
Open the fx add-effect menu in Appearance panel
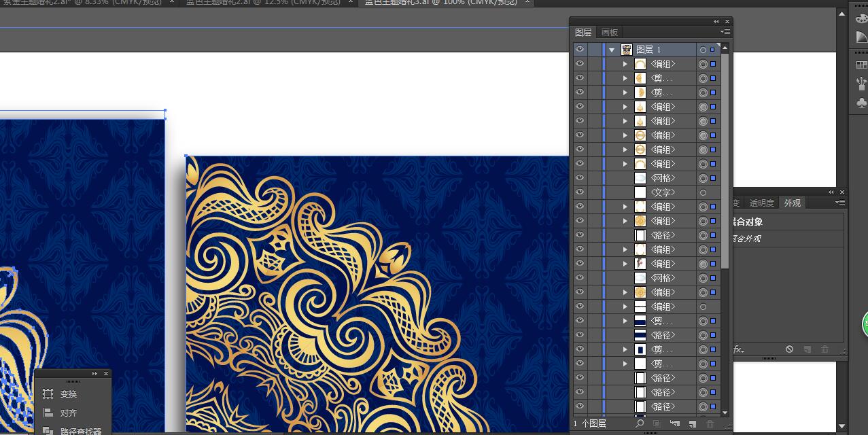738,349
